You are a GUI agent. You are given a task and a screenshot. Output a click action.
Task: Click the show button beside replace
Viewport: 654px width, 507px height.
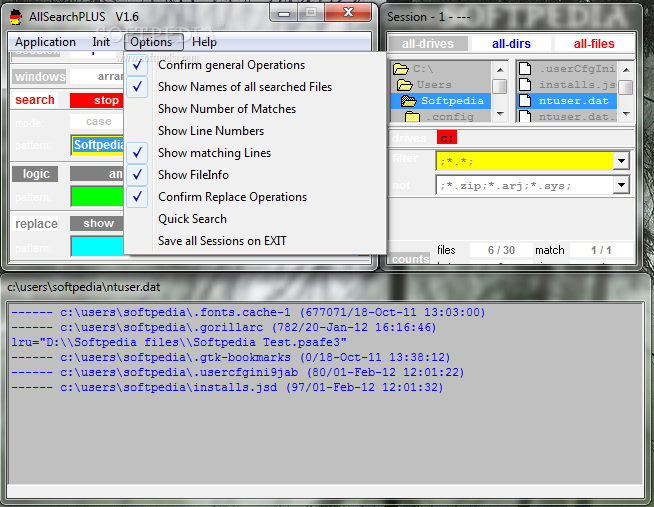point(97,223)
